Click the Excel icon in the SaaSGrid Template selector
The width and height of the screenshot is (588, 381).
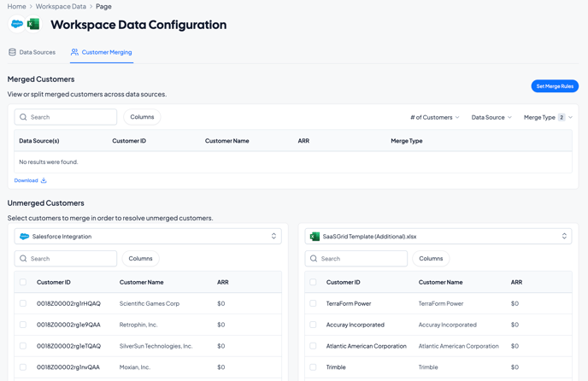(315, 237)
